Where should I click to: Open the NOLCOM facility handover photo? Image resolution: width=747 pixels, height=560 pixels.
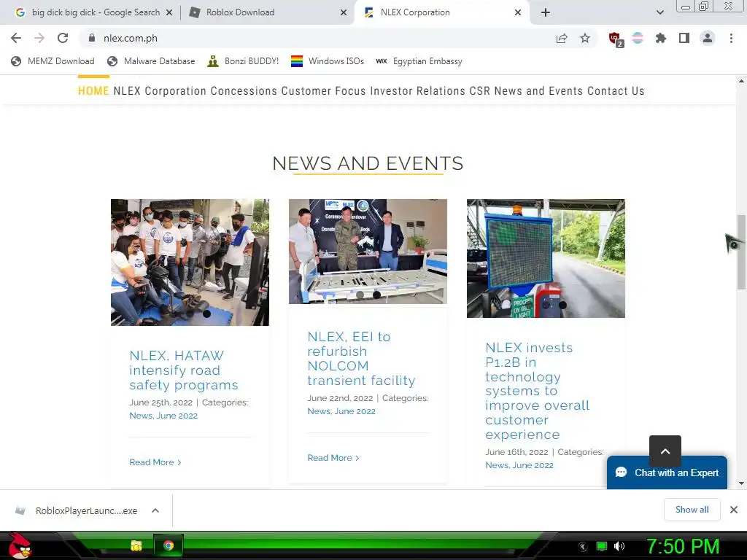click(368, 252)
